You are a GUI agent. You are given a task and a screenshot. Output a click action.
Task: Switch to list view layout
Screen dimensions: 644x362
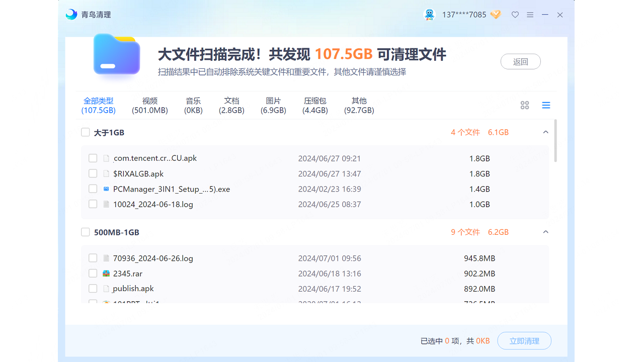click(546, 105)
